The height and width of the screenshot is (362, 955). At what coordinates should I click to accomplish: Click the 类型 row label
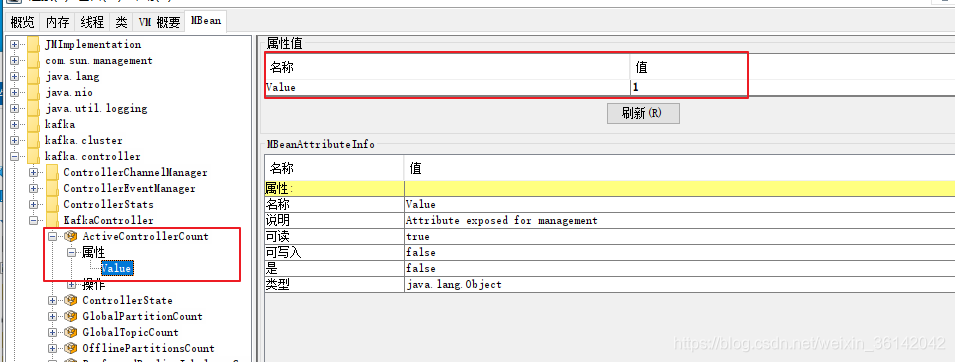334,284
